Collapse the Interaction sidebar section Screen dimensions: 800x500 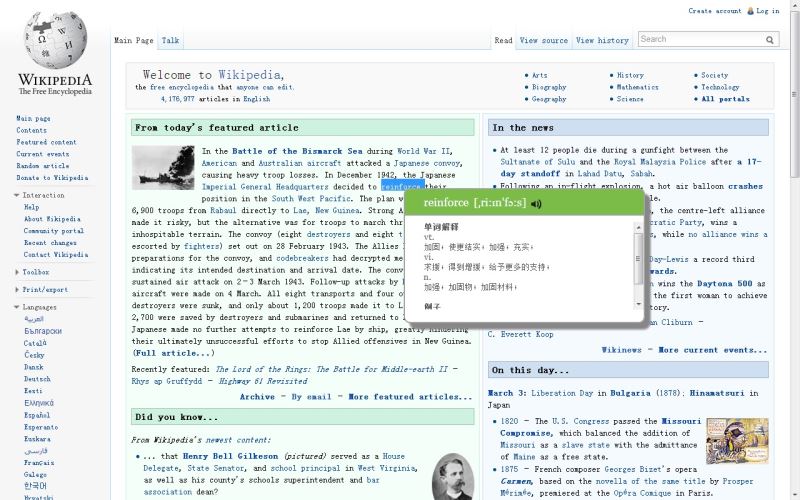[39, 195]
